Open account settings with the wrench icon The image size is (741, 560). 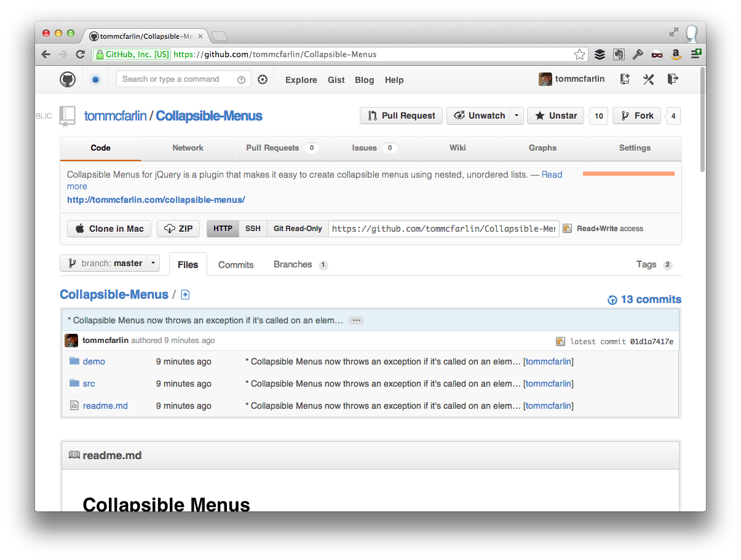pos(648,79)
